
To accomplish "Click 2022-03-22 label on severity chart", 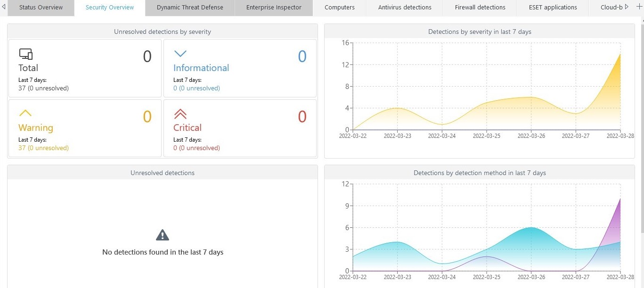I will (x=353, y=136).
